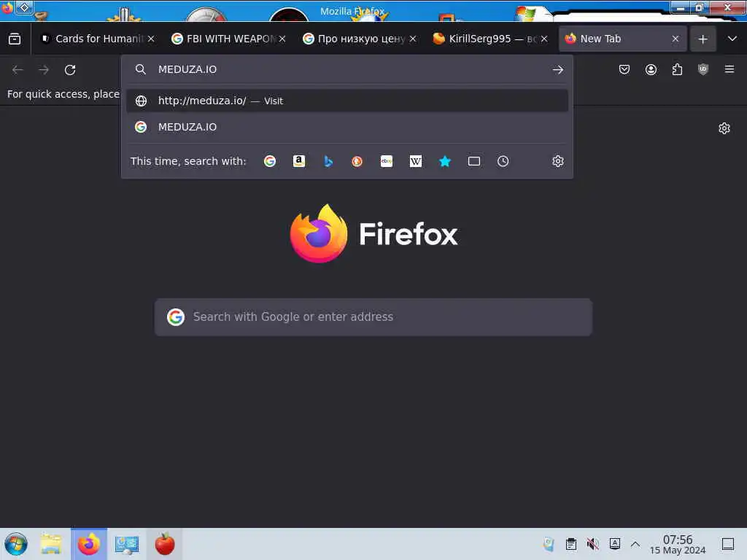Unmute the muted volume tray icon
Screen dimensions: 747x560
pos(592,544)
